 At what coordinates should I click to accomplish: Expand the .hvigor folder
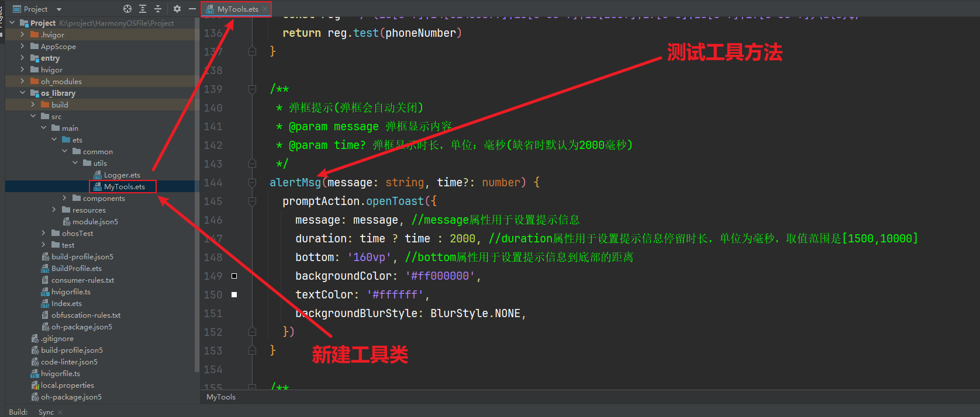(x=23, y=34)
